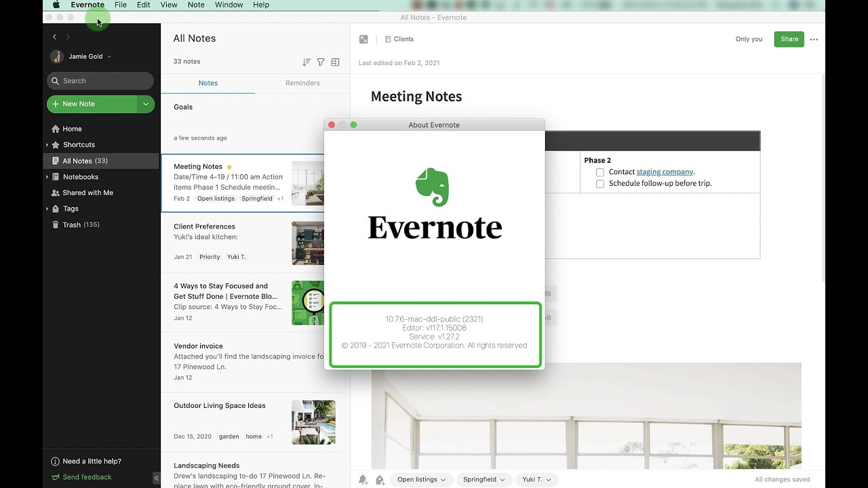
Task: Click note editor vertical scrollbar
Action: 823,176
